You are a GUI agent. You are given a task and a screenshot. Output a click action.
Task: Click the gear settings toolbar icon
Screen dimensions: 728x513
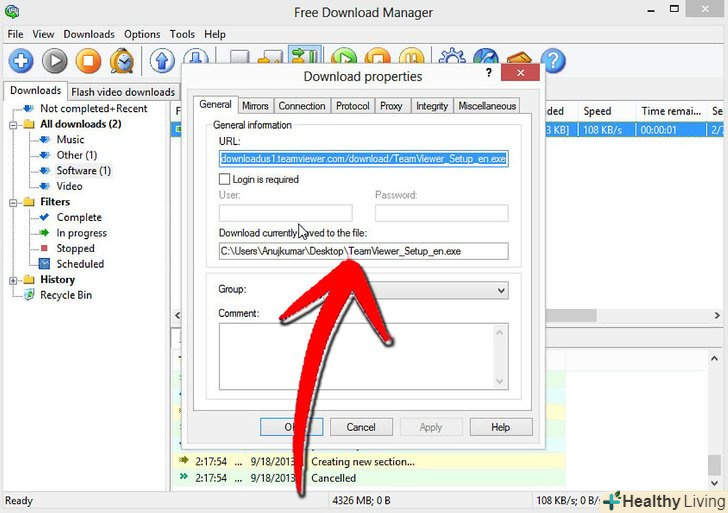(452, 56)
